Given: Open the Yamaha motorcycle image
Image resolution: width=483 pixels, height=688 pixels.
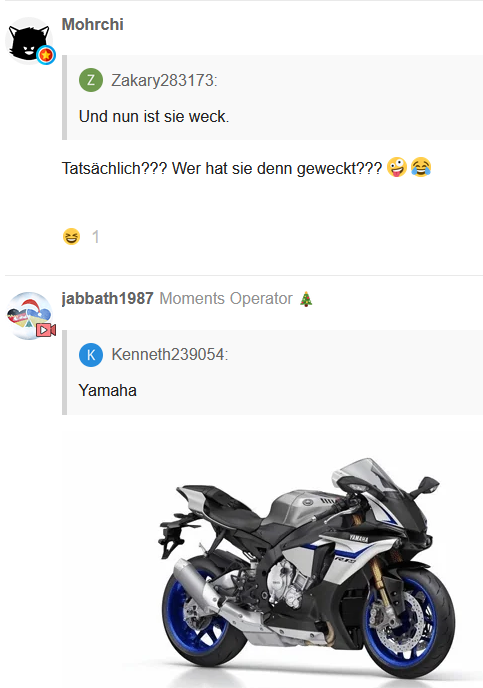Looking at the screenshot, I should pos(272,557).
